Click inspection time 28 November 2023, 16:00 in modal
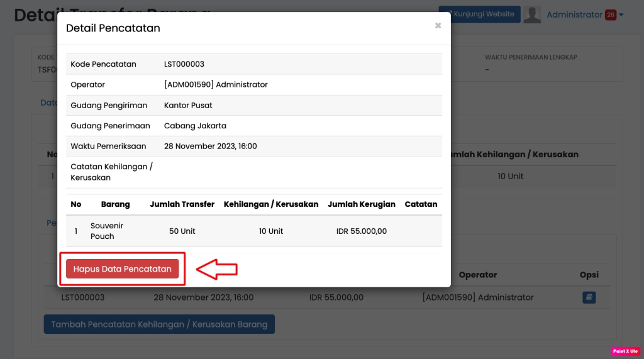This screenshot has width=644, height=359. [x=210, y=146]
